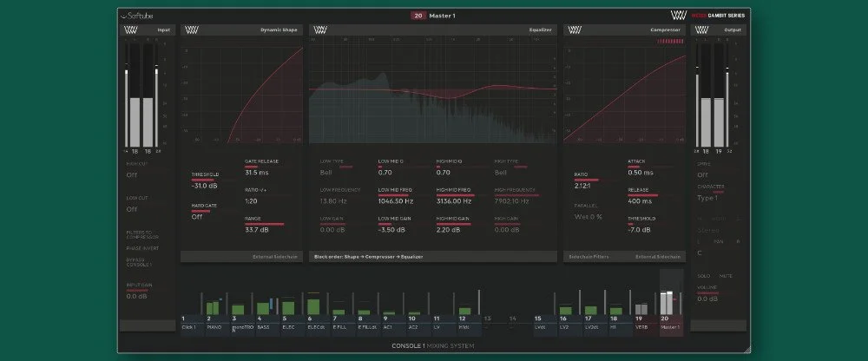Click the Low Mid Q 0.70 value

tap(385, 173)
